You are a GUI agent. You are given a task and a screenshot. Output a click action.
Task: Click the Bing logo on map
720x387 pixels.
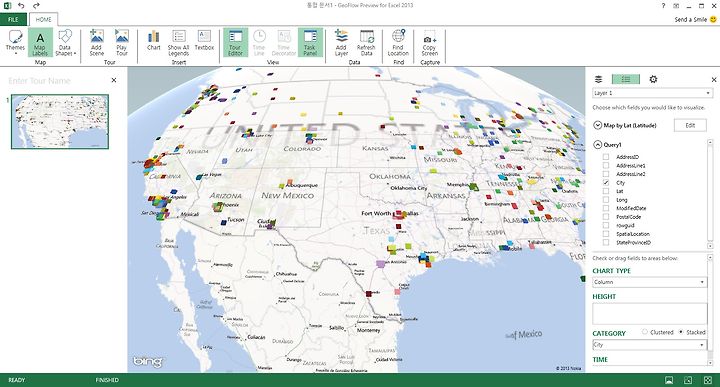[x=148, y=362]
